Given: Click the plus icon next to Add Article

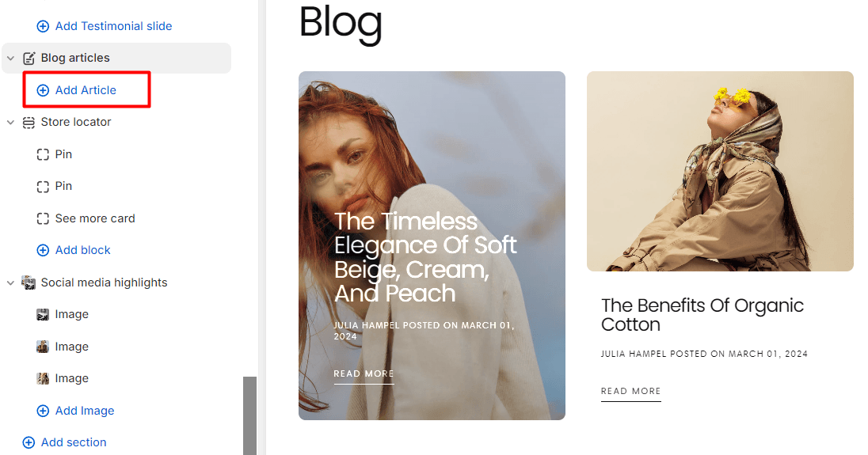Looking at the screenshot, I should coord(43,90).
